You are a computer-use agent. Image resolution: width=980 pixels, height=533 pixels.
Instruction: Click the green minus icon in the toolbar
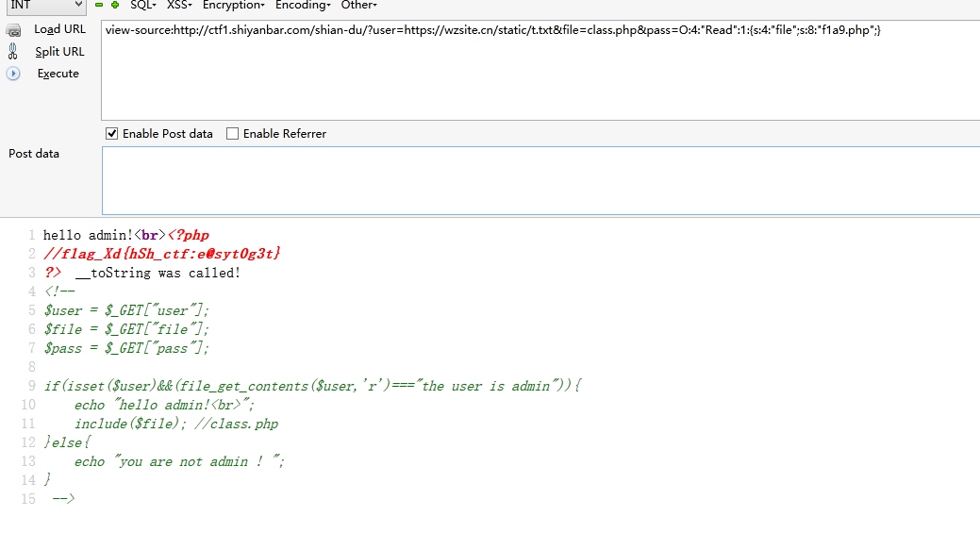coord(99,5)
